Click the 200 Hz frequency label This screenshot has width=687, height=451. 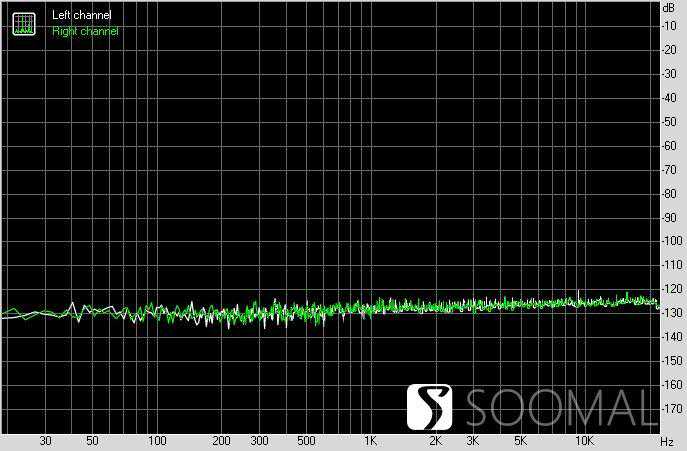pos(221,441)
